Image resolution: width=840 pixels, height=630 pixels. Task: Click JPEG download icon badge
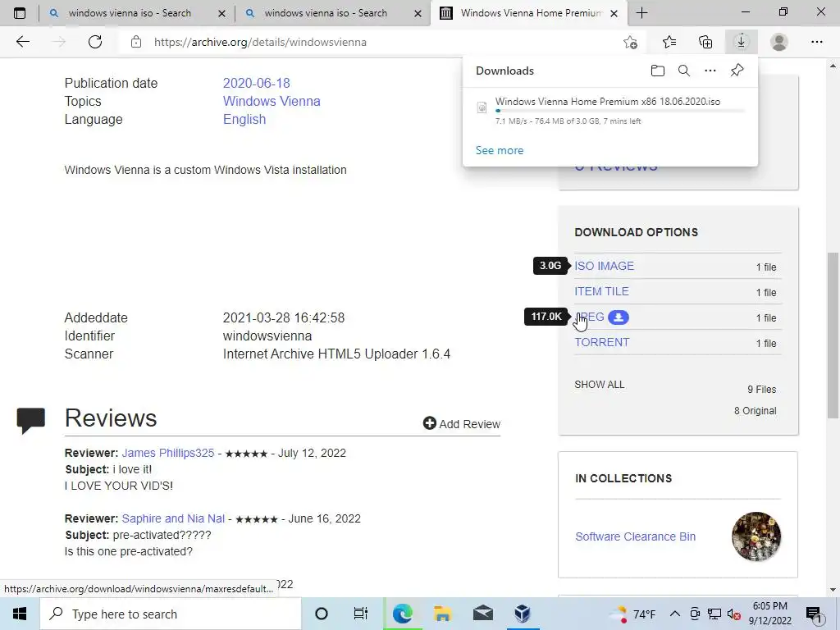pyautogui.click(x=619, y=317)
